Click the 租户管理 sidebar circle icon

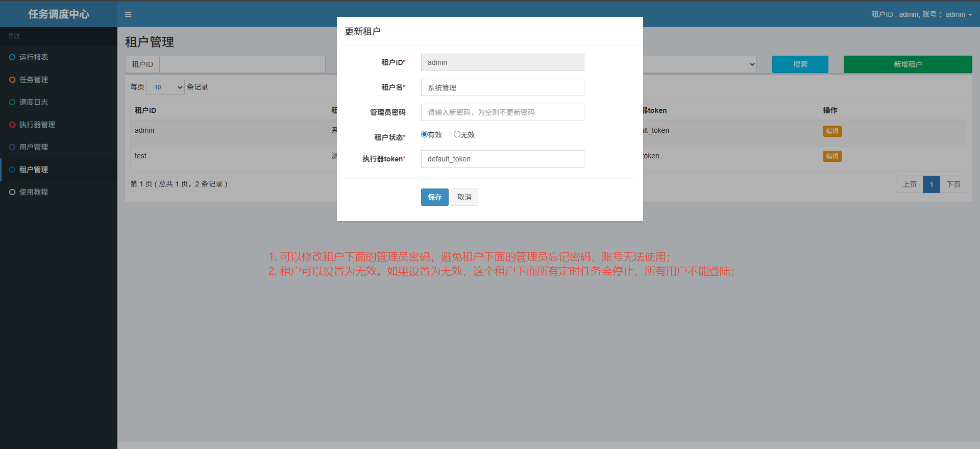(x=12, y=170)
